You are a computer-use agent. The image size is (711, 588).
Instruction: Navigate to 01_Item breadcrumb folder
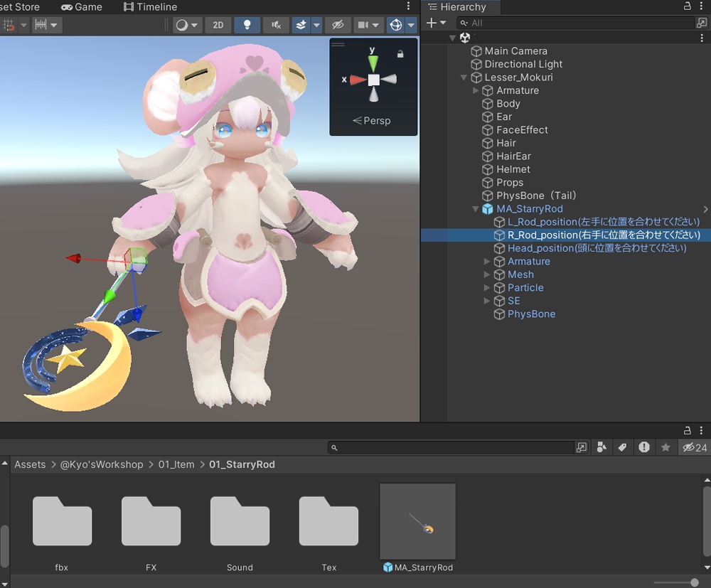[176, 464]
